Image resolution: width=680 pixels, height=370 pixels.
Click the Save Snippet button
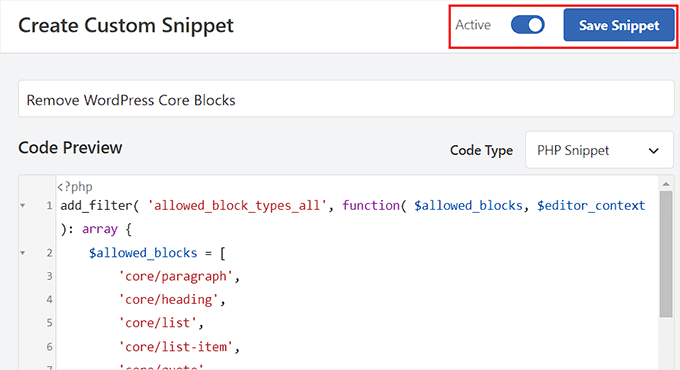[619, 25]
